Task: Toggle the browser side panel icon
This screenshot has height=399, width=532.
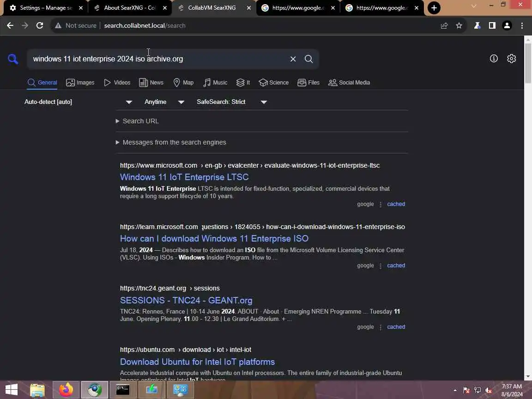Action: tap(492, 25)
